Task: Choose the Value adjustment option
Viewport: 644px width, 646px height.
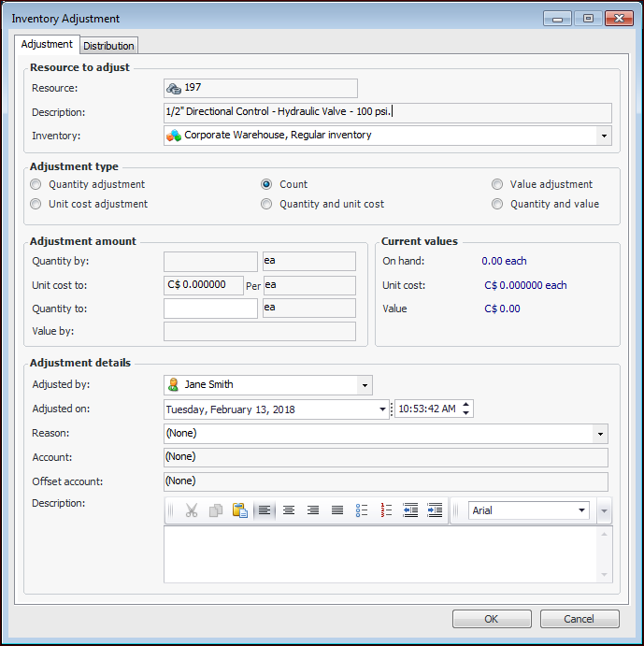Action: click(497, 184)
